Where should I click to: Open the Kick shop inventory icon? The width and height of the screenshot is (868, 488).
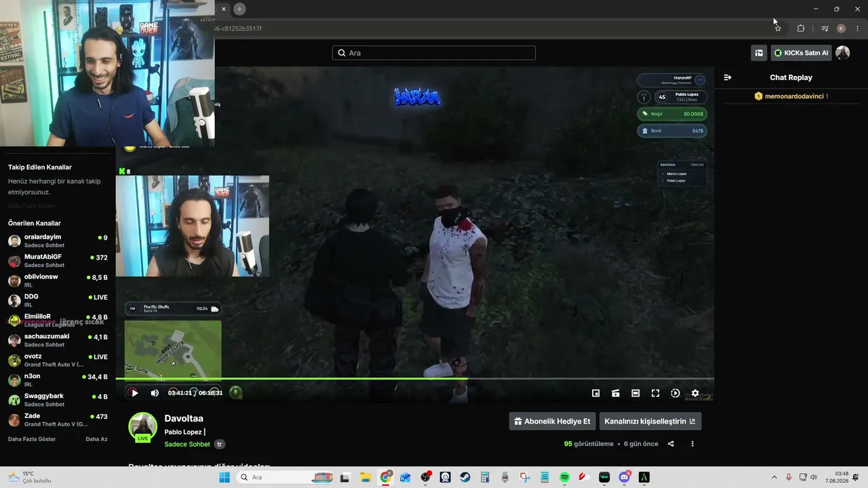pyautogui.click(x=759, y=53)
